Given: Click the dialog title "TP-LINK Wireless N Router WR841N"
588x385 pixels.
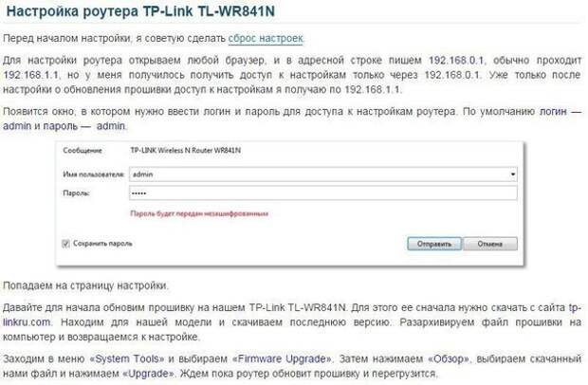Looking at the screenshot, I should (185, 151).
